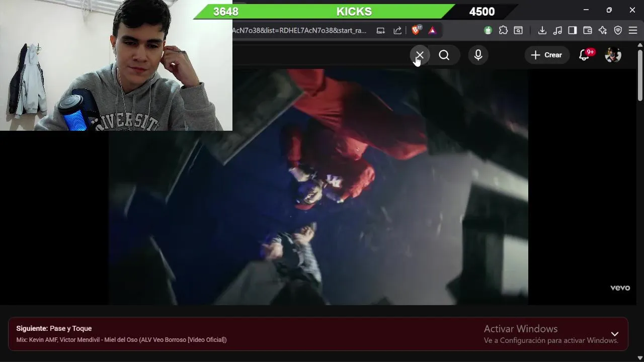This screenshot has height=362, width=644.
Task: Click the address bar URL text
Action: click(299, 30)
